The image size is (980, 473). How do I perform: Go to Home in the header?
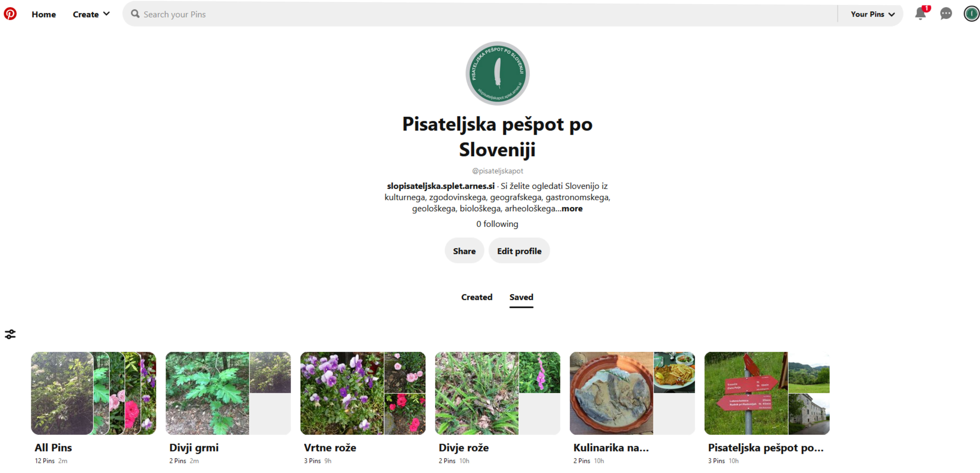pyautogui.click(x=44, y=14)
